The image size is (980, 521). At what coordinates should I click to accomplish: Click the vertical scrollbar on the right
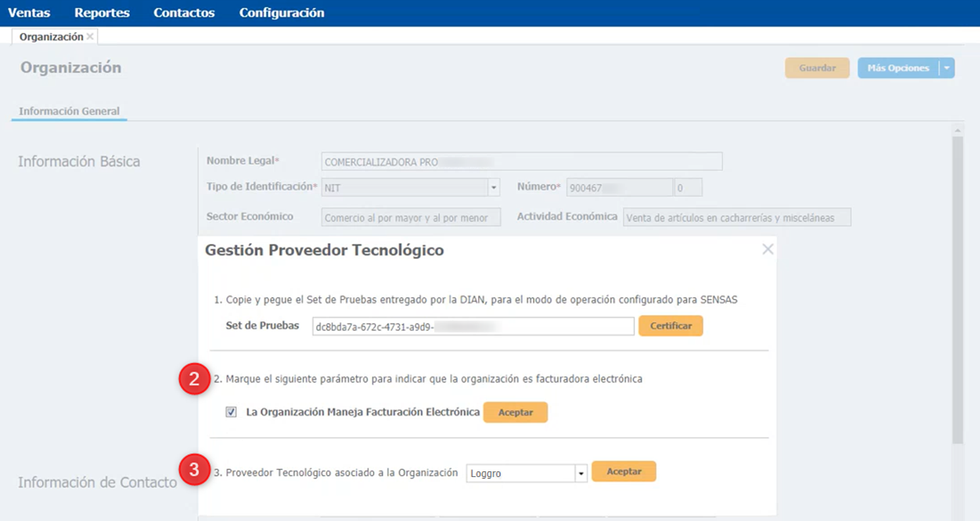coord(957,289)
